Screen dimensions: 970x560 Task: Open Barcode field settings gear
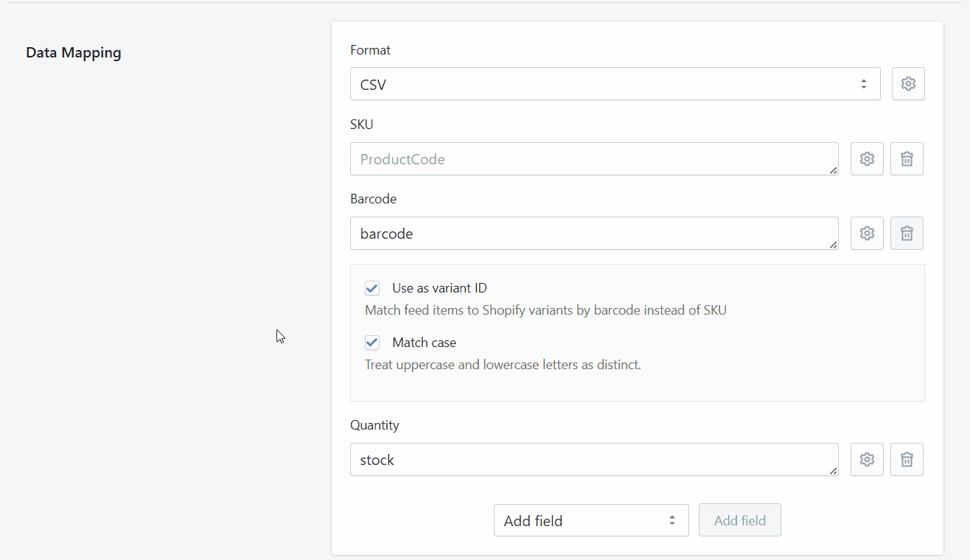pyautogui.click(x=867, y=233)
